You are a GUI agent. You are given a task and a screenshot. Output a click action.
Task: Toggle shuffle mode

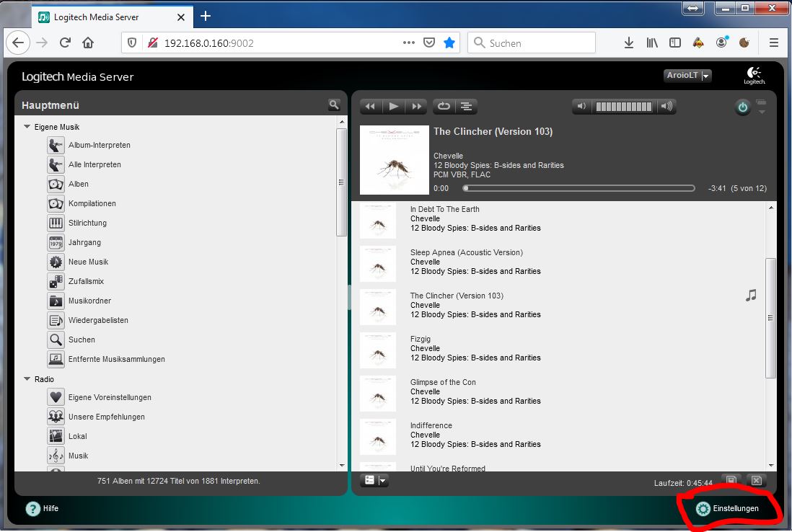coord(466,106)
